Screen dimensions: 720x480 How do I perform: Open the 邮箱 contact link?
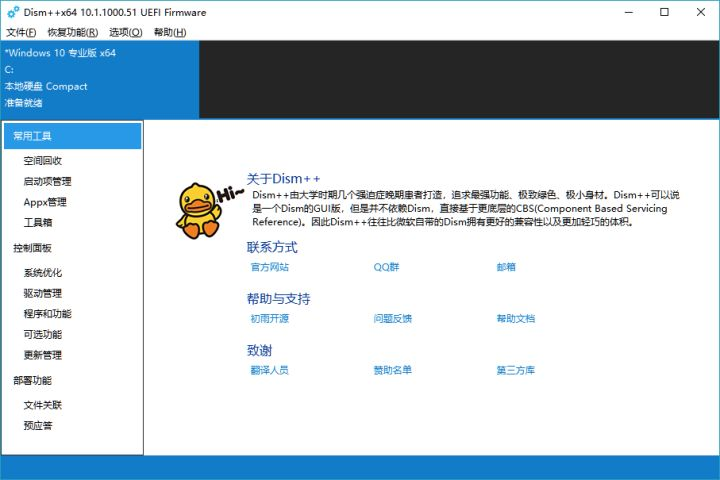[506, 267]
